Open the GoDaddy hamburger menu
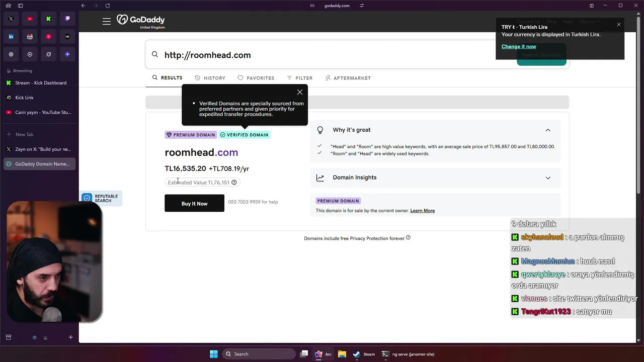Viewport: 644px width, 362px height. pyautogui.click(x=106, y=22)
